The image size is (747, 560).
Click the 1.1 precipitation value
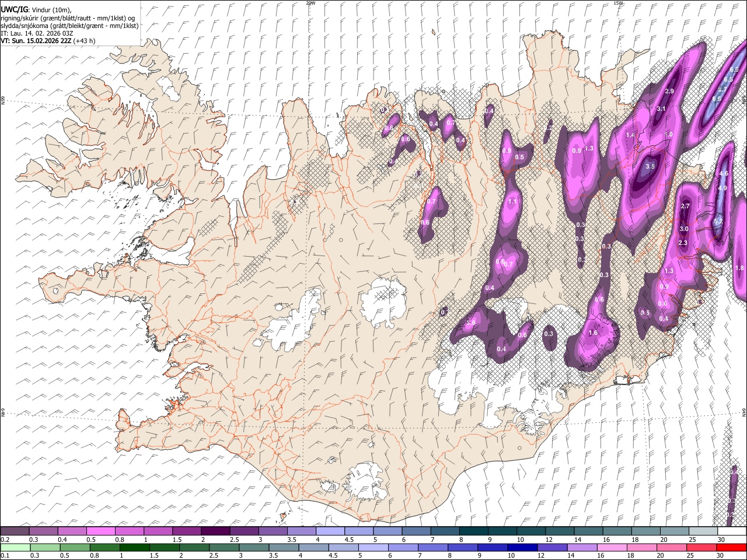point(513,201)
